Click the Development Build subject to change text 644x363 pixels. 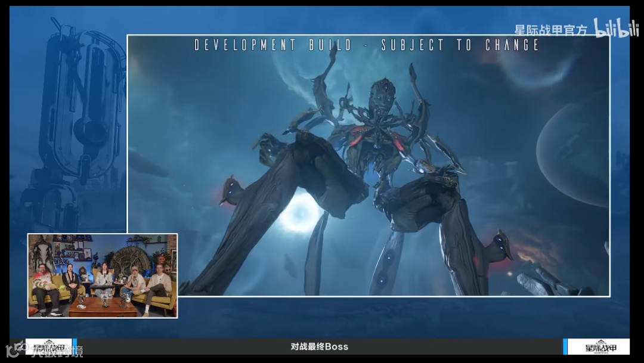click(x=366, y=45)
